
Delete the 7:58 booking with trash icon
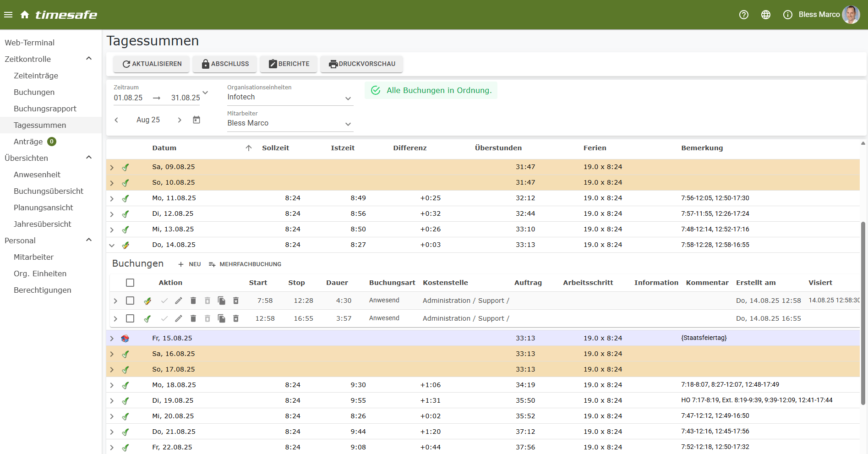(193, 301)
